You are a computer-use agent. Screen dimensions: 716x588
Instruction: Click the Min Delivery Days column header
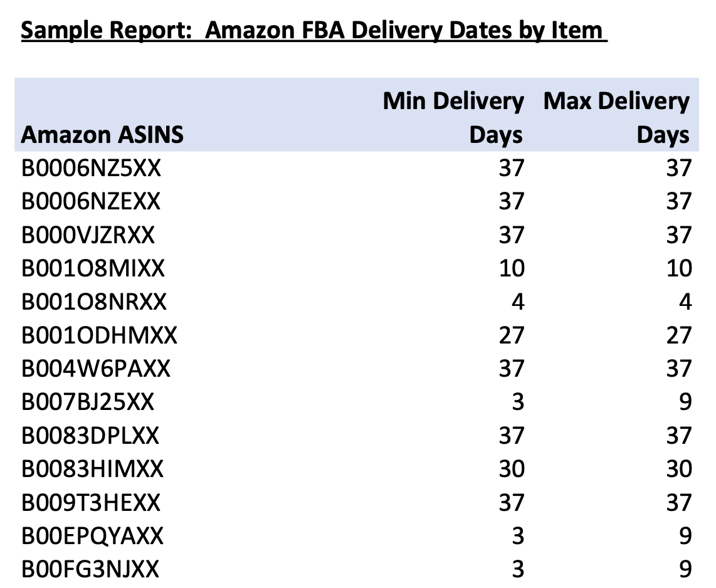tap(453, 118)
